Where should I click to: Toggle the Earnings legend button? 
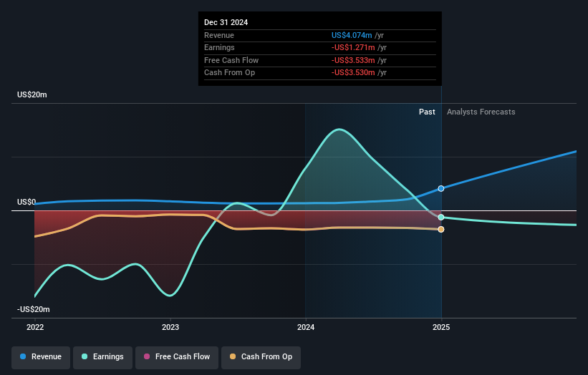(x=102, y=357)
